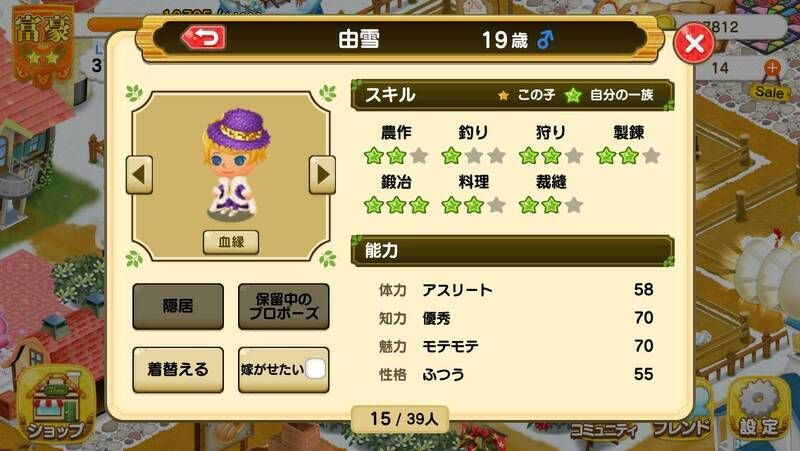Click the 隠居 retire button
Image resolution: width=800 pixels, height=451 pixels.
178,306
